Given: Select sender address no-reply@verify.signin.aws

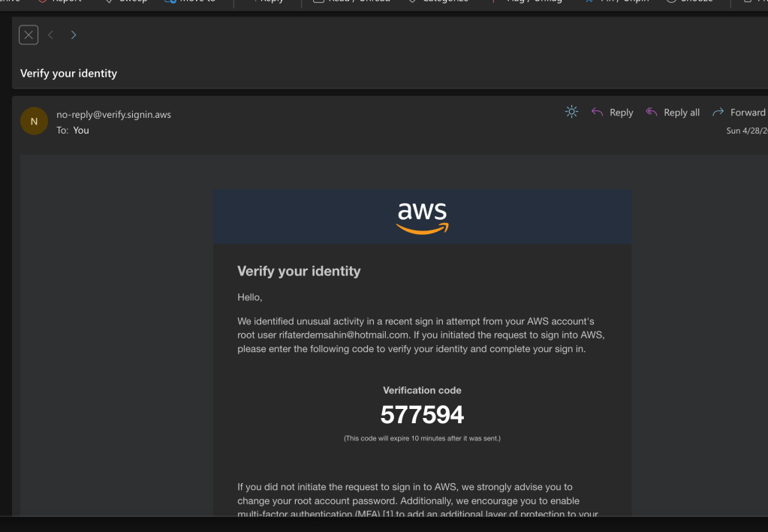Looking at the screenshot, I should [x=113, y=115].
